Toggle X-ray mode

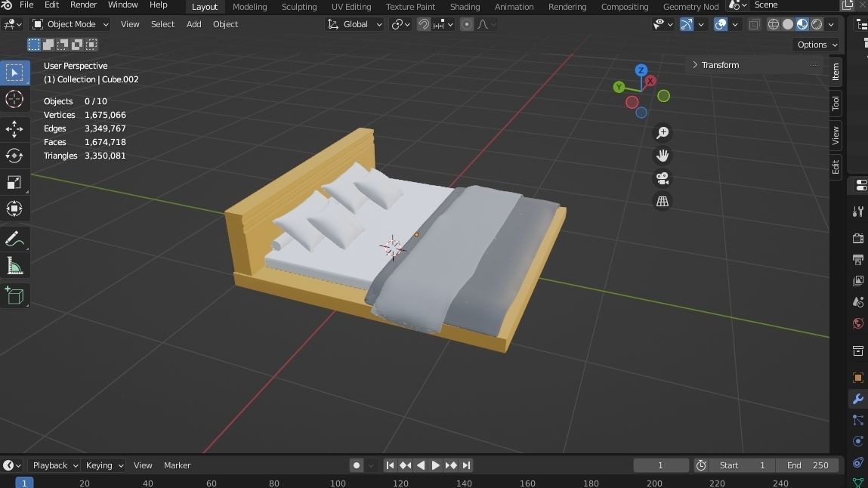[754, 24]
